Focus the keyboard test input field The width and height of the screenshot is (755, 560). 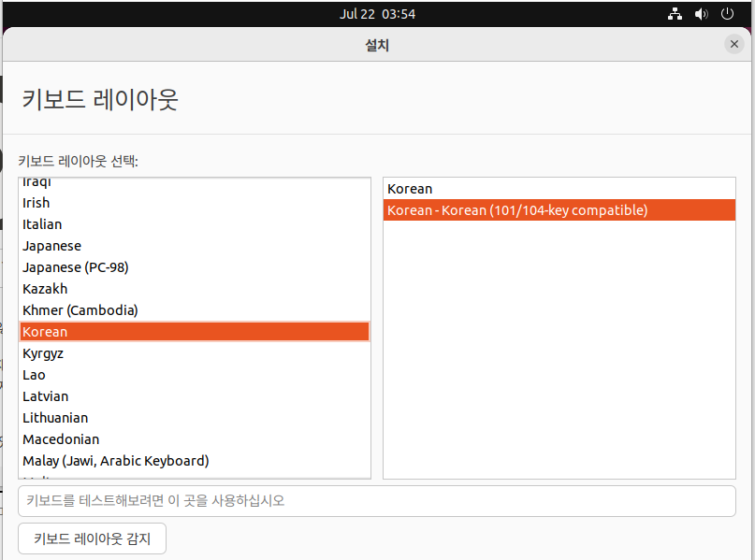point(377,501)
